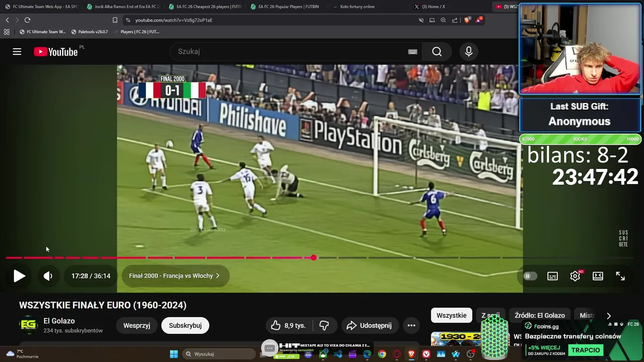Click the Wyszukaj taskbar search box
This screenshot has height=362, width=644.
pos(219,354)
